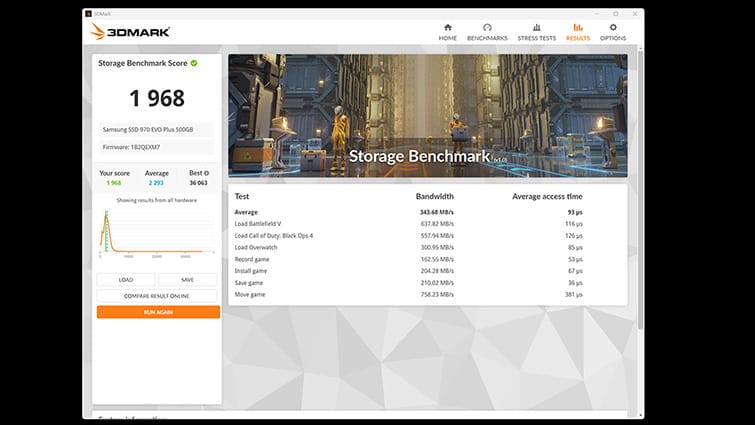Viewport: 755px width, 425px height.
Task: Click the Best score value 36 063
Action: [x=198, y=183]
